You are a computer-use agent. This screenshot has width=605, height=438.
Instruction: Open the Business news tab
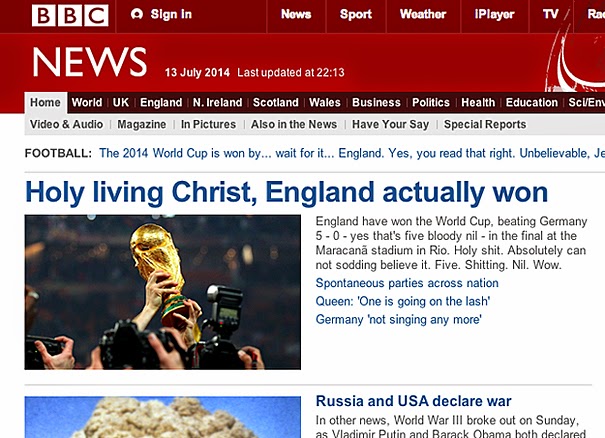(x=376, y=103)
